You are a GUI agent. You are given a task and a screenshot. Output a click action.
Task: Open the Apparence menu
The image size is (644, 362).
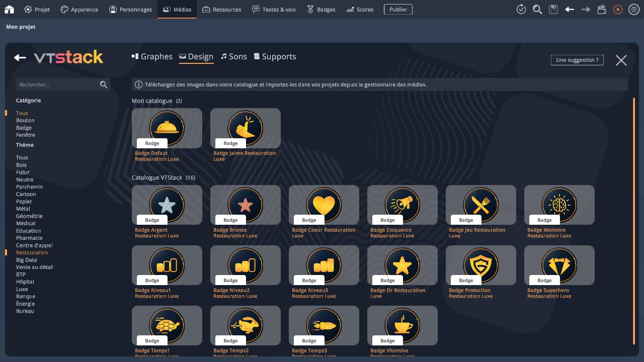[79, 9]
